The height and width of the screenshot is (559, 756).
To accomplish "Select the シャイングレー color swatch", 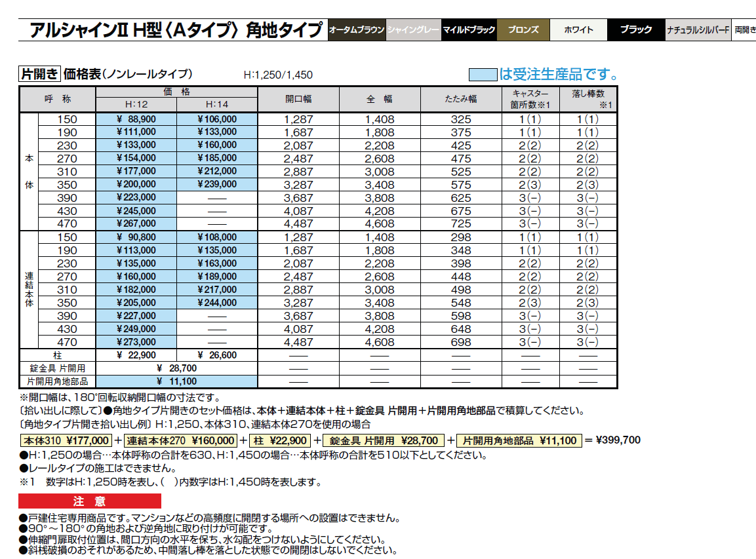I will click(x=414, y=29).
